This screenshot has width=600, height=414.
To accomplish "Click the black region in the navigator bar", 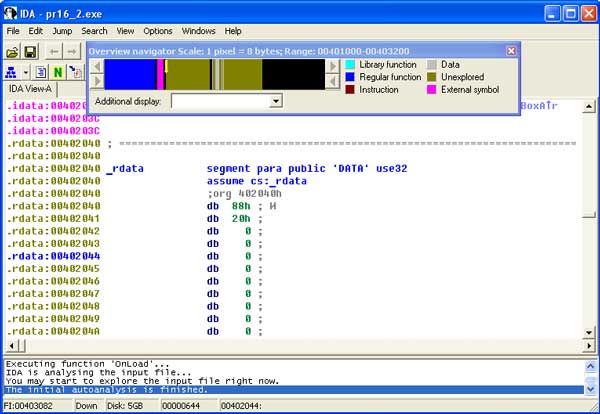I will [293, 74].
